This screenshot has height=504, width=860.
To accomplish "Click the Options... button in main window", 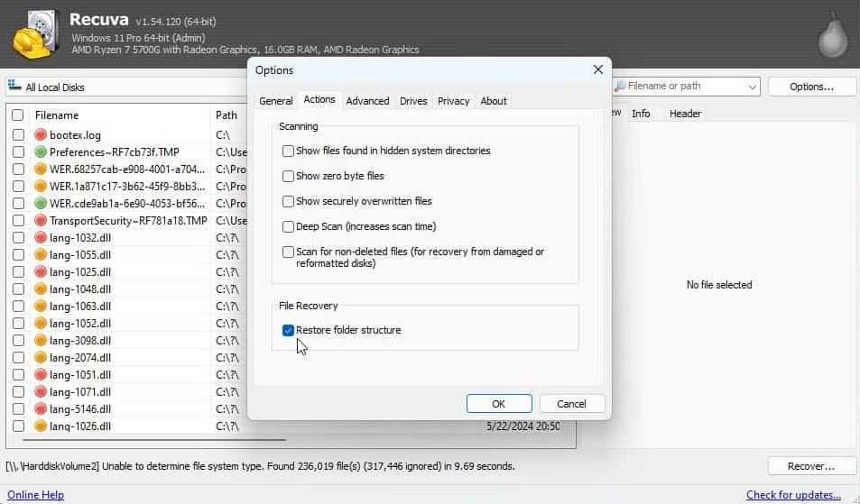I will point(812,87).
